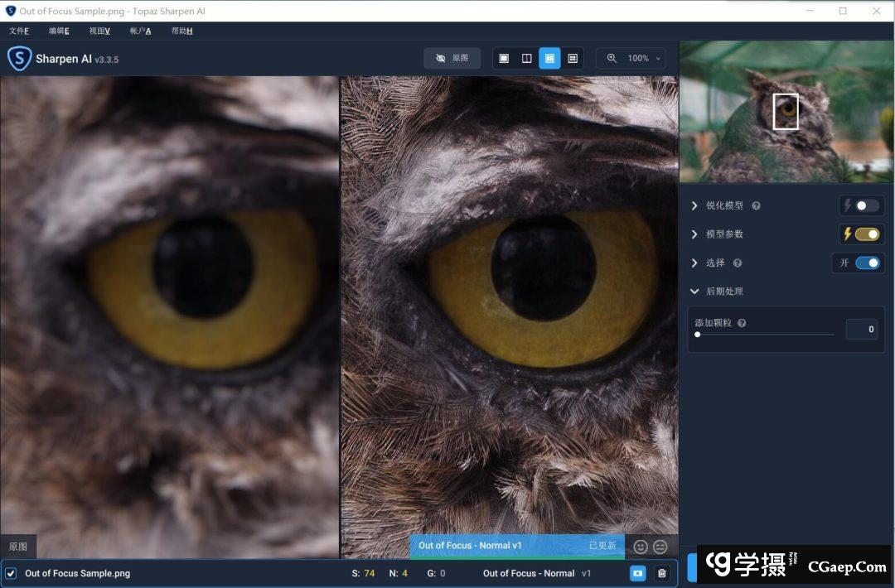895x588 pixels.
Task: Click the smiley face feedback icon
Action: pyautogui.click(x=641, y=547)
